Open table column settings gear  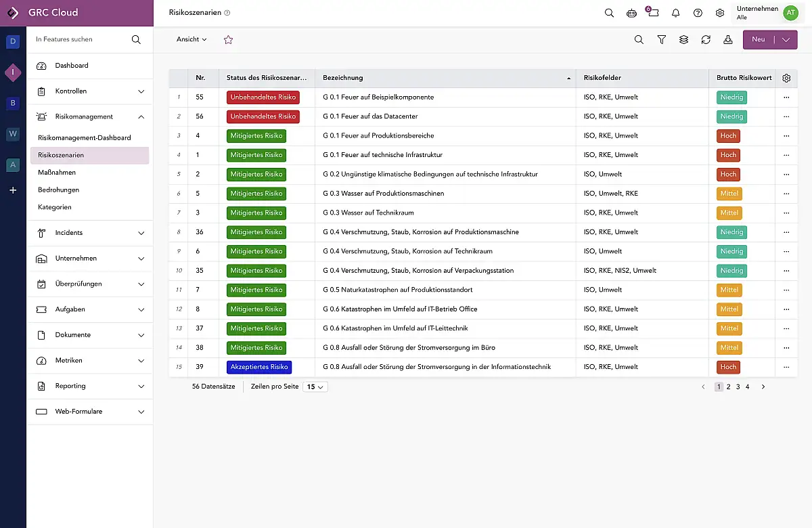786,78
